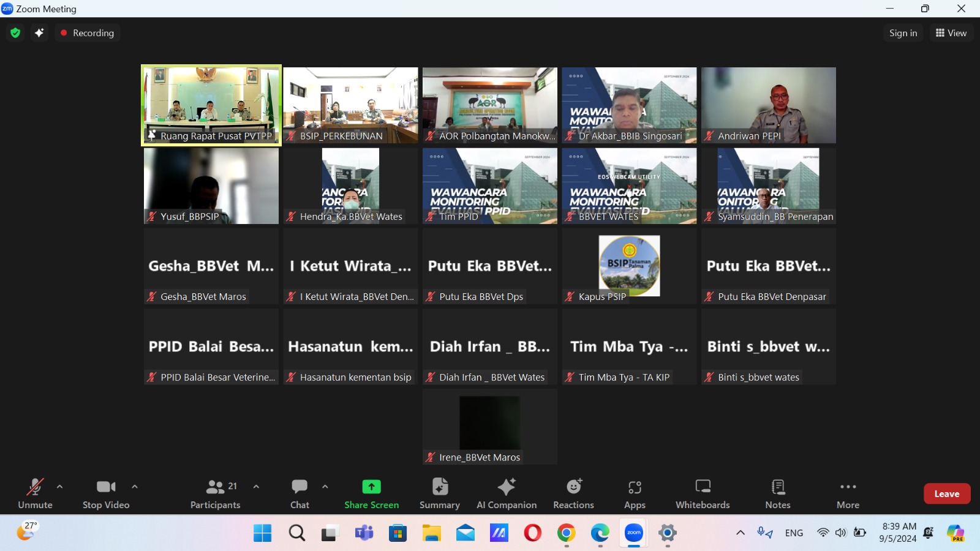
Task: Click the Hasanatun kementan bsip name label
Action: click(x=355, y=377)
